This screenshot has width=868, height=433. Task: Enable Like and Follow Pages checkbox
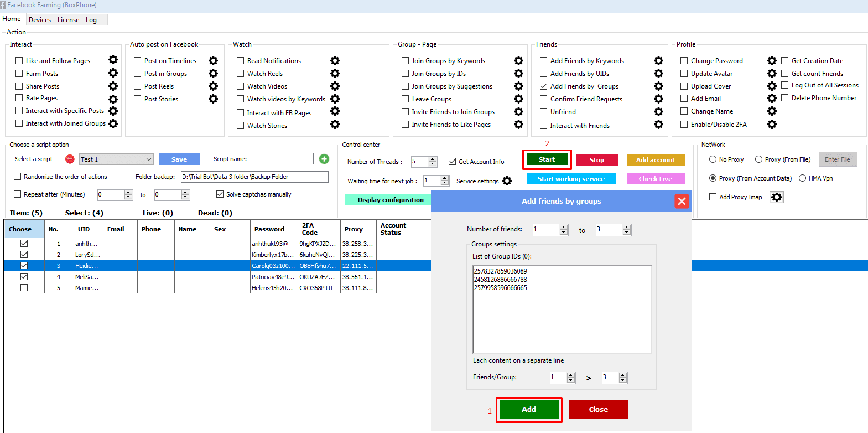(x=19, y=60)
